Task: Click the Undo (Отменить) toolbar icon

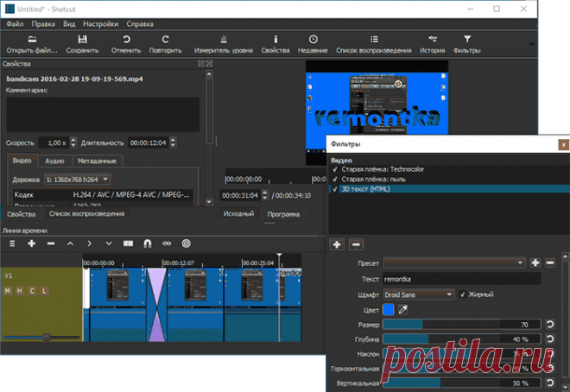Action: pyautogui.click(x=126, y=39)
